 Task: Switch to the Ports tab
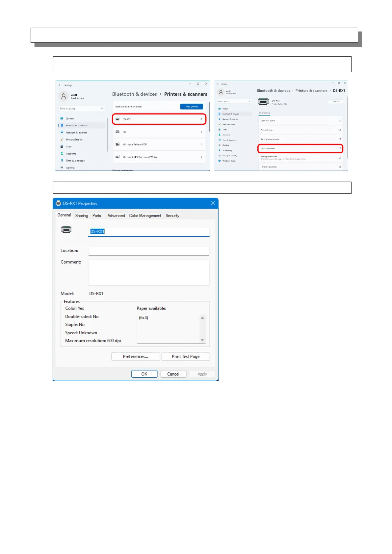pos(97,216)
